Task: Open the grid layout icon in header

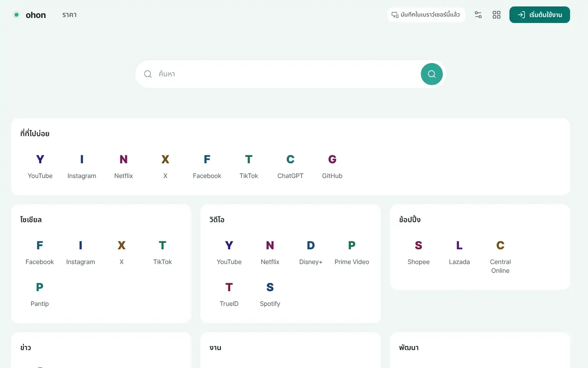Action: (x=497, y=15)
